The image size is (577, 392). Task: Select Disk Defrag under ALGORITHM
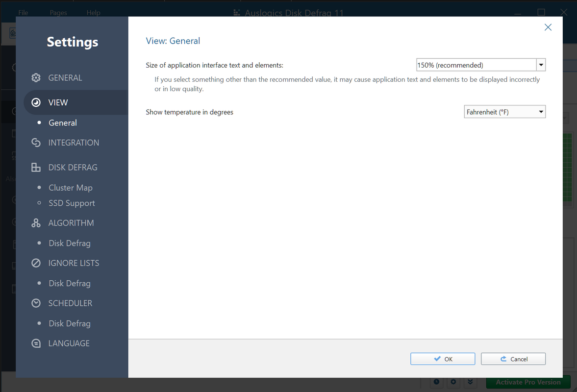tap(70, 243)
